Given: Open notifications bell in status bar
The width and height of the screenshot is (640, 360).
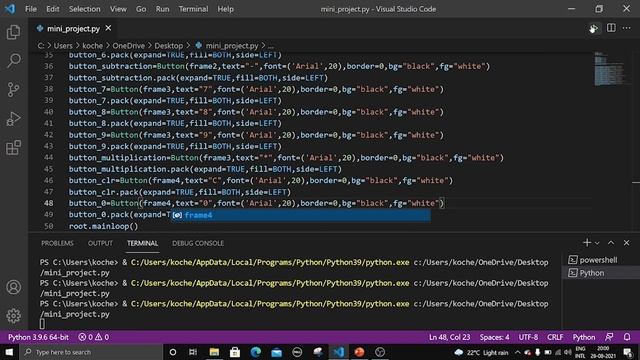Looking at the screenshot, I should tap(627, 337).
